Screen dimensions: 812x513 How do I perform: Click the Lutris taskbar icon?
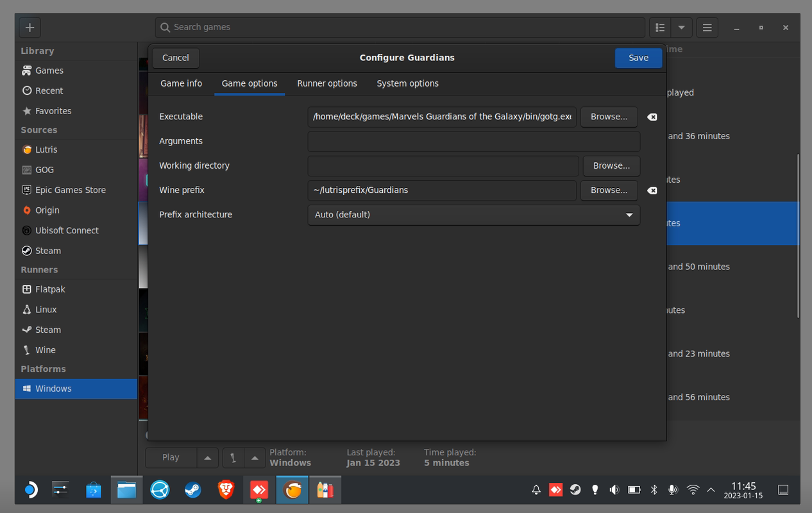click(x=292, y=490)
